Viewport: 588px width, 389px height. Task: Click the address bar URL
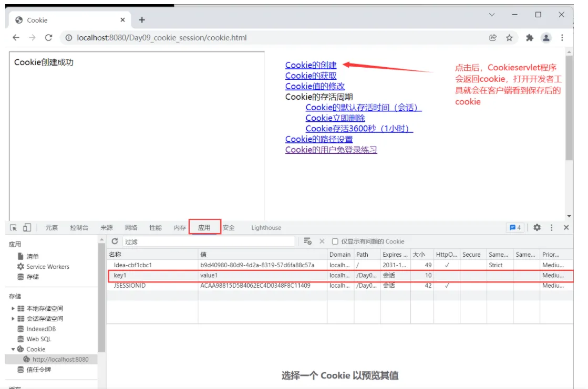click(162, 37)
